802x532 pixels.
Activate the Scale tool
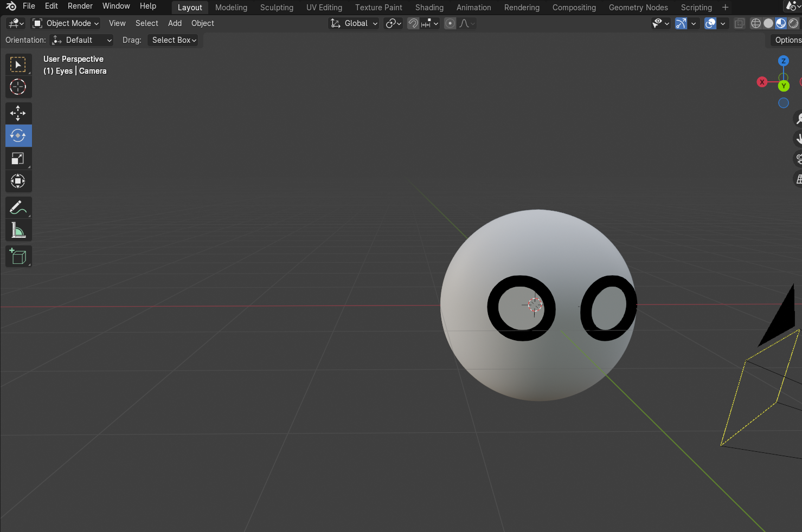[18, 158]
